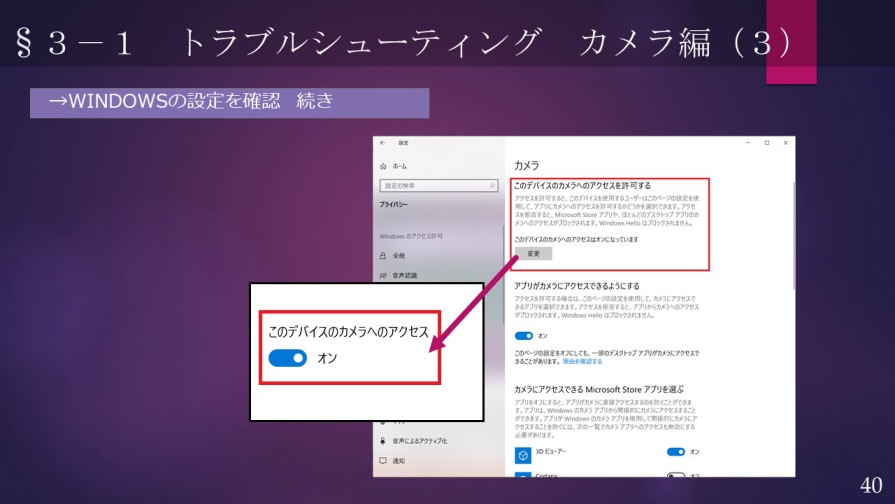Screen dimensions: 895x504
Task: Select 音声によるアクティブ化 in sidebar
Action: pyautogui.click(x=419, y=441)
